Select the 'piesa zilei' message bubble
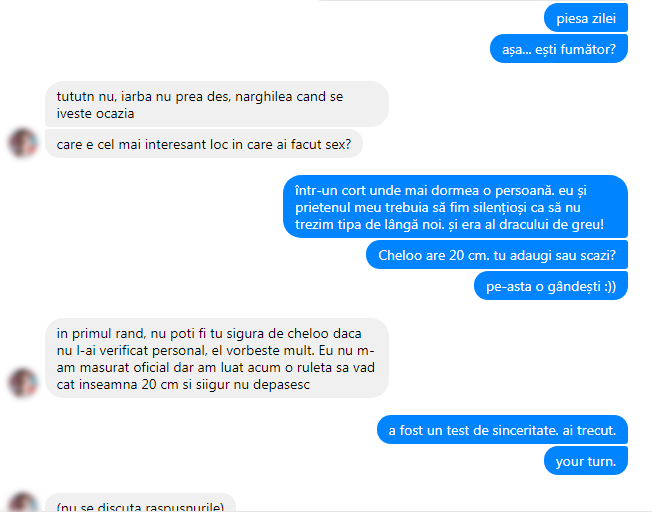This screenshot has width=652, height=512. coord(585,18)
